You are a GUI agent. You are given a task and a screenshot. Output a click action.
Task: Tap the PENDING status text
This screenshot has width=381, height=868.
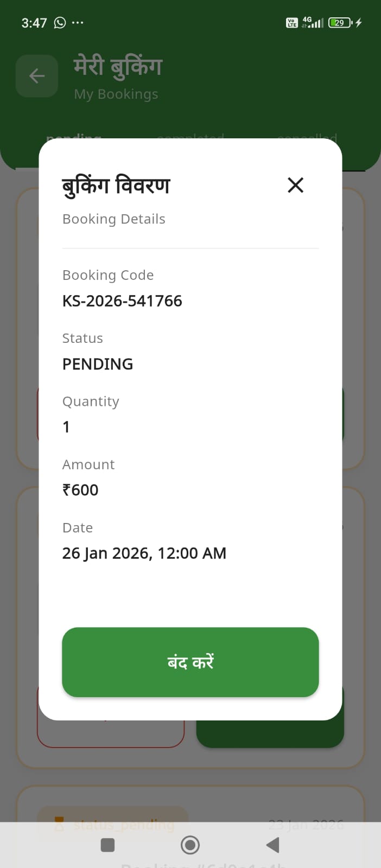tap(98, 364)
